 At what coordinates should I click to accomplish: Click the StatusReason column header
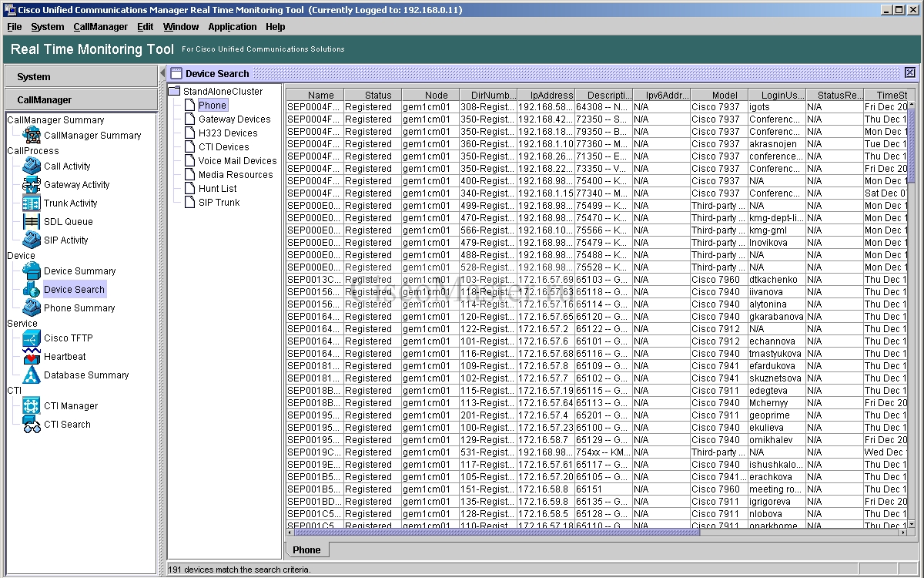[835, 95]
